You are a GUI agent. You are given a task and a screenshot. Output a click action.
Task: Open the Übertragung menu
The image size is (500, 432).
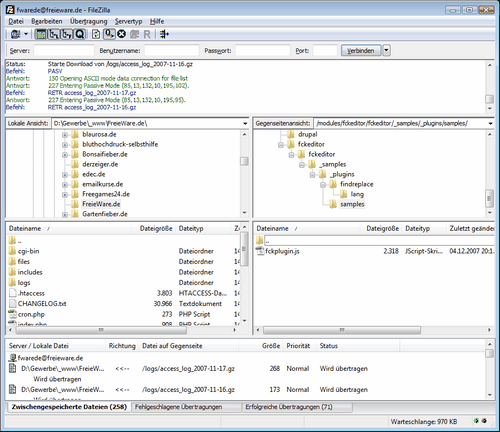coord(89,21)
